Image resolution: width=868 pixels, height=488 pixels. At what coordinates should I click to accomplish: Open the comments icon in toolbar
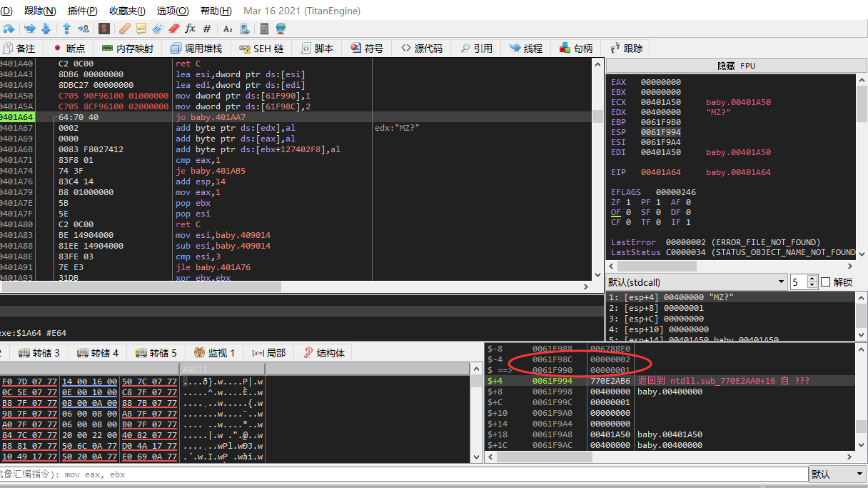141,29
